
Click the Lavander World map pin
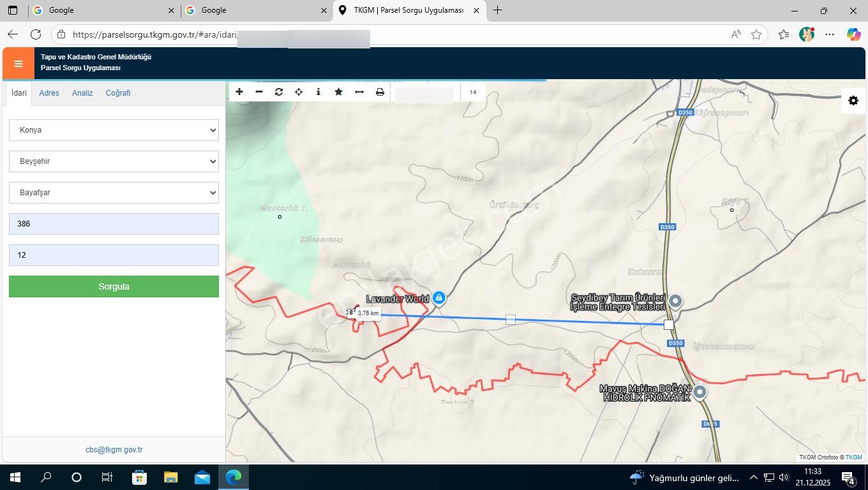pyautogui.click(x=439, y=297)
